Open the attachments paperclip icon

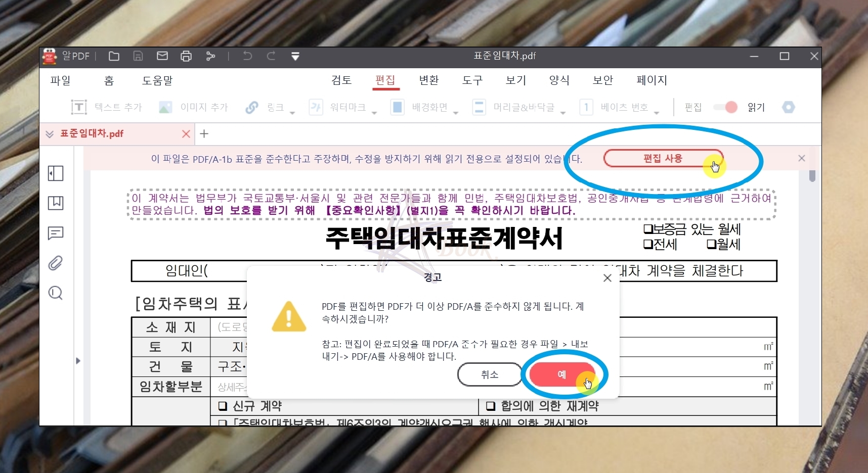coord(56,263)
